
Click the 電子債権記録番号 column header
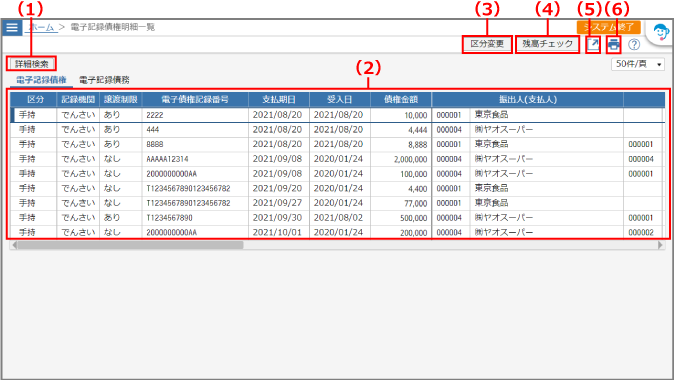[195, 99]
